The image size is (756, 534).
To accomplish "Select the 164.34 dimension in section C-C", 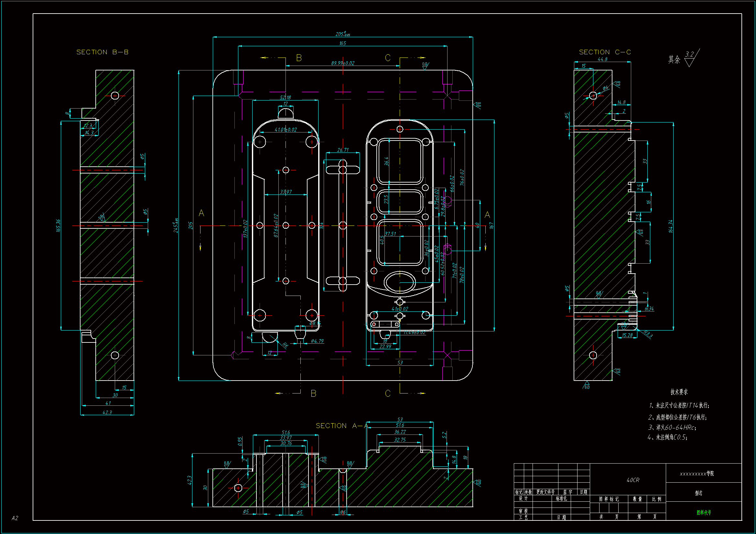I will [671, 226].
